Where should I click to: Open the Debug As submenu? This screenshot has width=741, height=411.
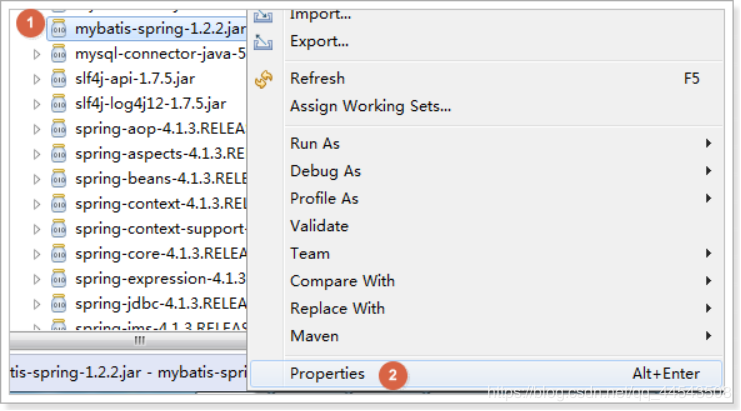[325, 171]
